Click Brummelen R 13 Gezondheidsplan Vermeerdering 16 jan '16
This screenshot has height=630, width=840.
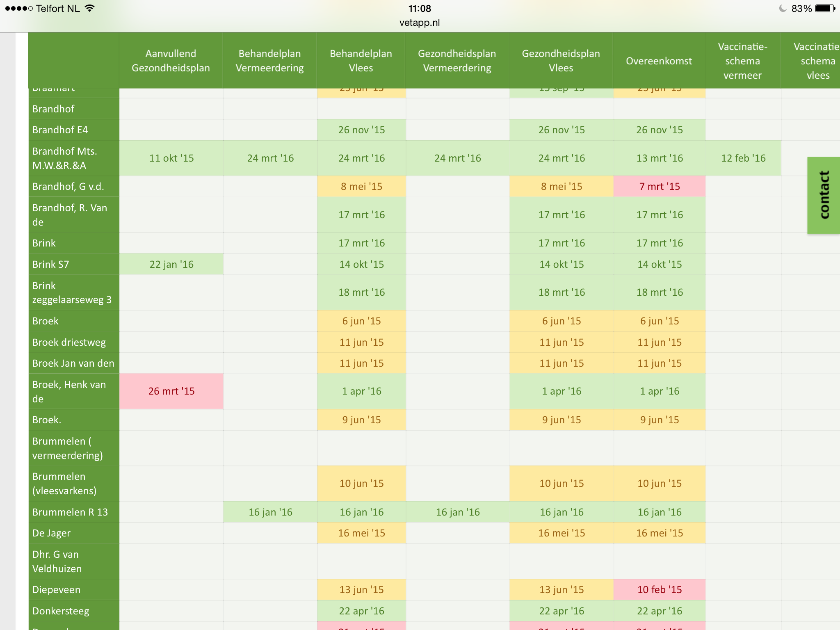(x=458, y=512)
